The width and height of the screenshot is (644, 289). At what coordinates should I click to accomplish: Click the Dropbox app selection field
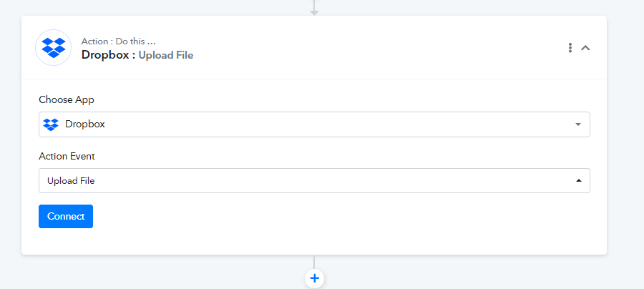(x=314, y=124)
